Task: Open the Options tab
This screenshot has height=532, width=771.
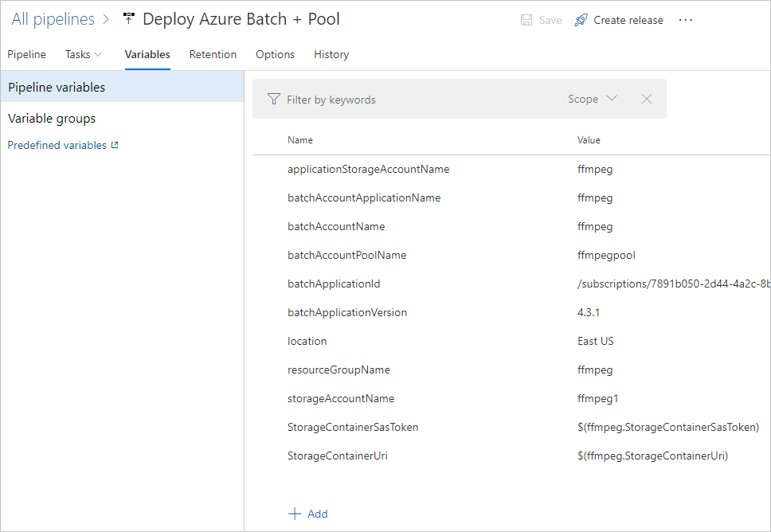Action: point(275,55)
